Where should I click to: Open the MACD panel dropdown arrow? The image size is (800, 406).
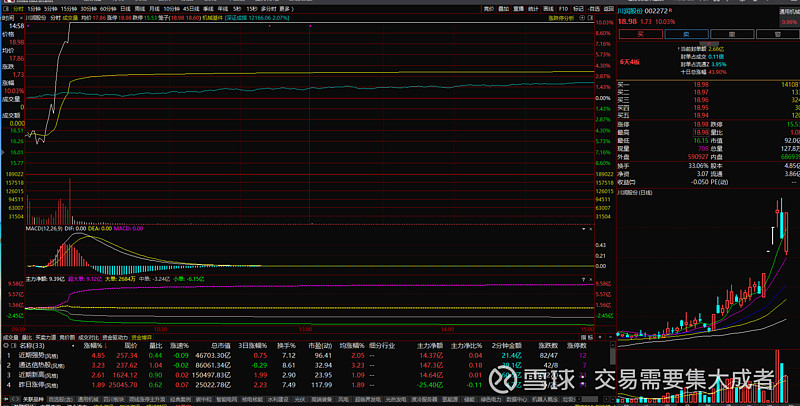point(584,229)
